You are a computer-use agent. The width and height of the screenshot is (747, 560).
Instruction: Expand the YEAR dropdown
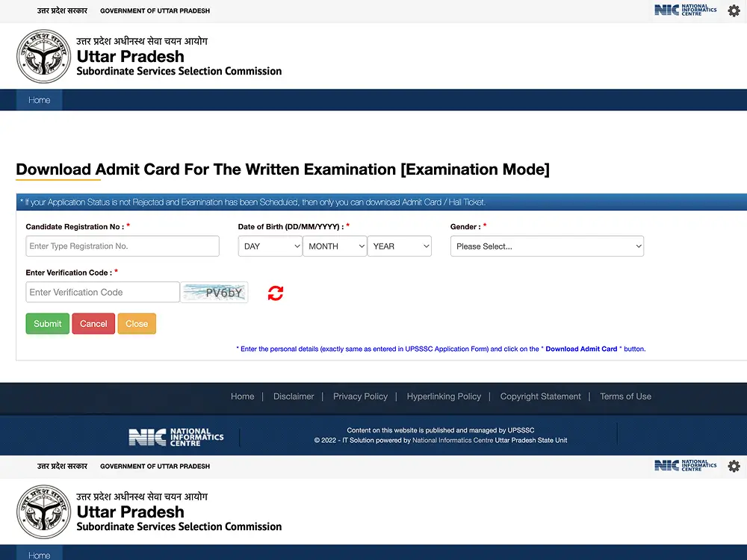point(399,246)
